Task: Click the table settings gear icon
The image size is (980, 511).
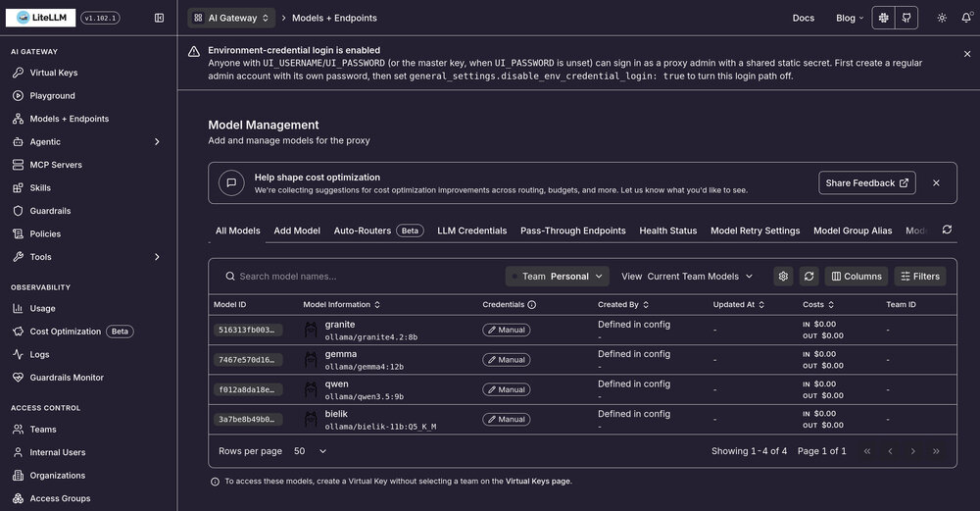Action: point(783,277)
